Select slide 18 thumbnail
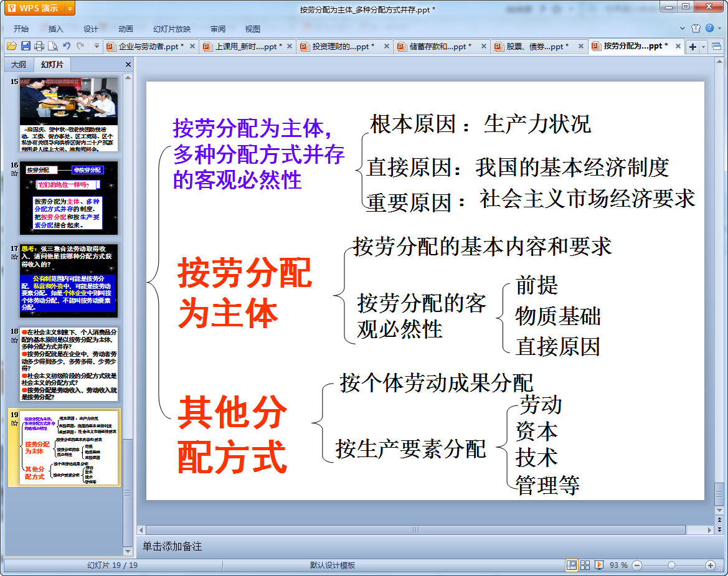728x576 pixels. [x=69, y=364]
